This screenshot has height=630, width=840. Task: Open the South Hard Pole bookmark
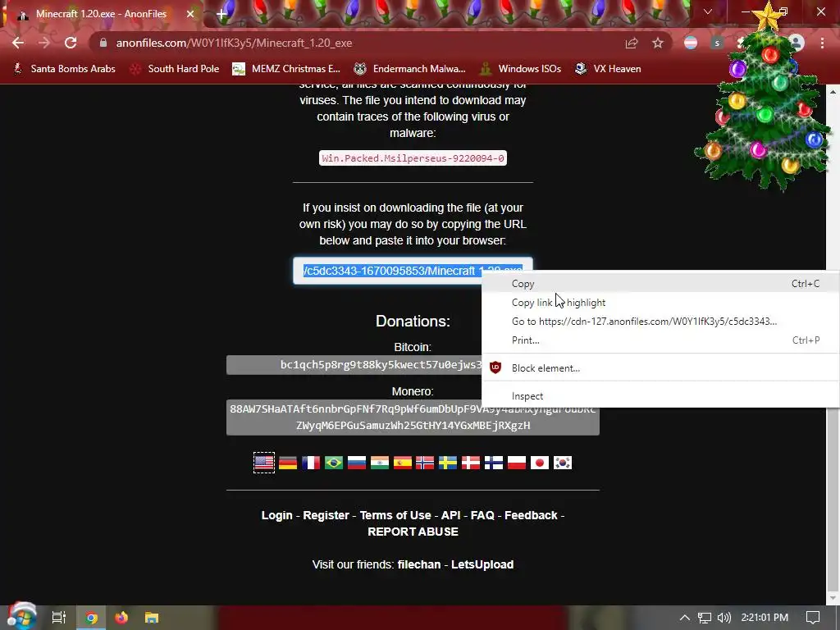point(175,69)
